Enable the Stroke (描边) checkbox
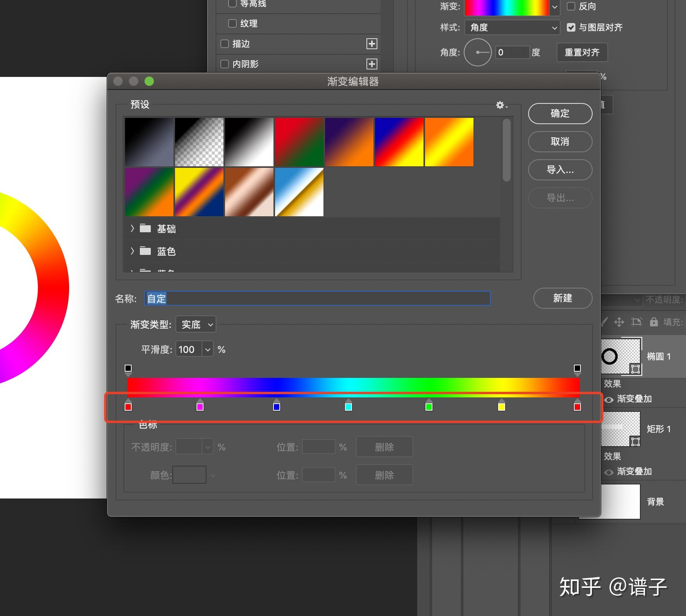The width and height of the screenshot is (686, 616). pos(225,44)
